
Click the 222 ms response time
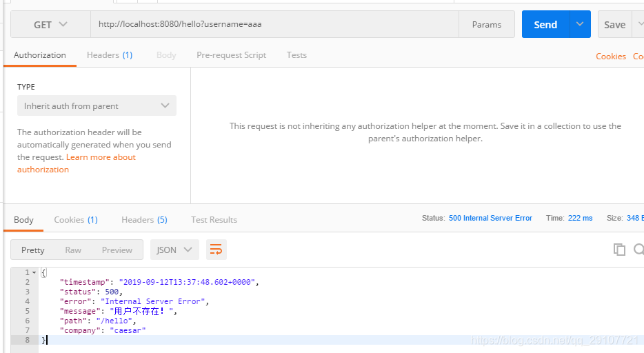580,218
